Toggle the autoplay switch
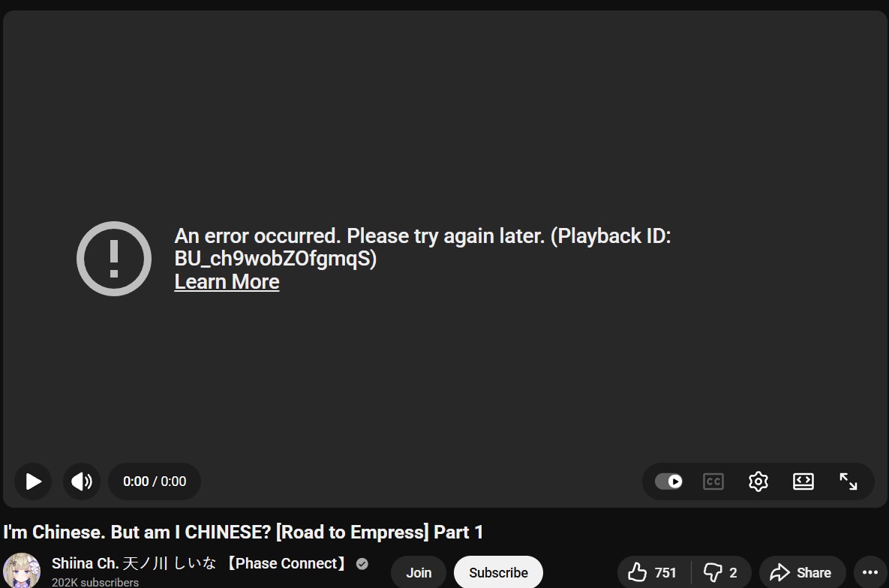Image resolution: width=889 pixels, height=588 pixels. click(668, 481)
